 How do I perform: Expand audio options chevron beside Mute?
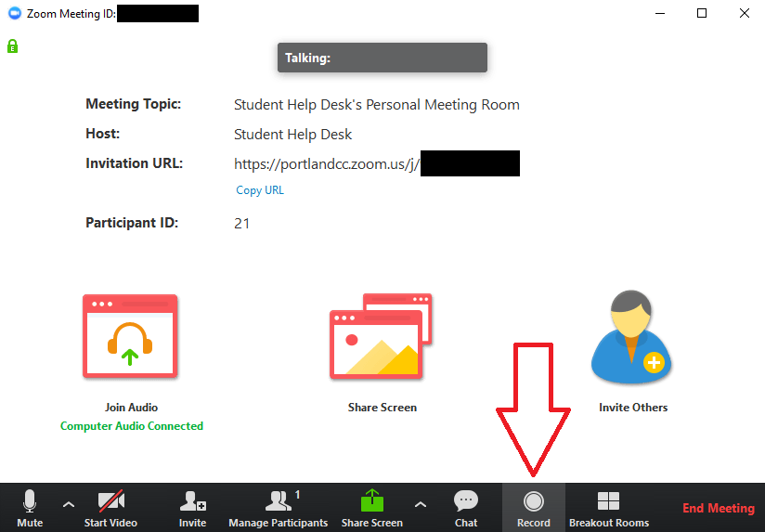click(x=69, y=505)
